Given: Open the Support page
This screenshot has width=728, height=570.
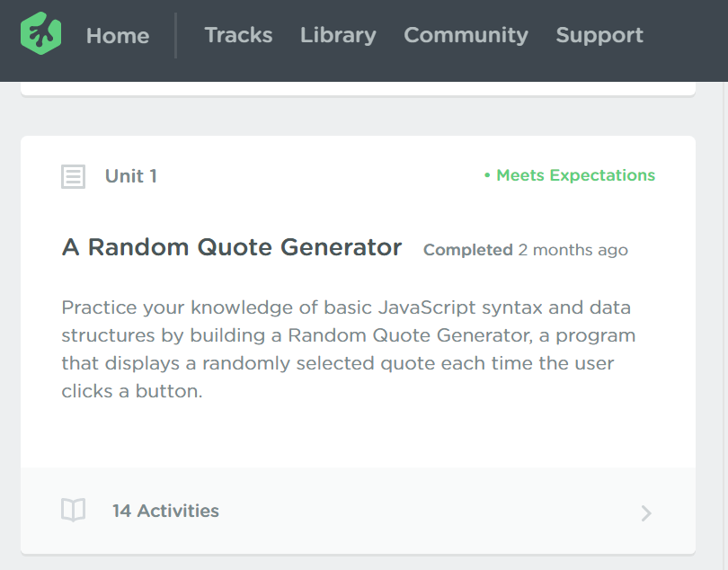Looking at the screenshot, I should pyautogui.click(x=599, y=36).
